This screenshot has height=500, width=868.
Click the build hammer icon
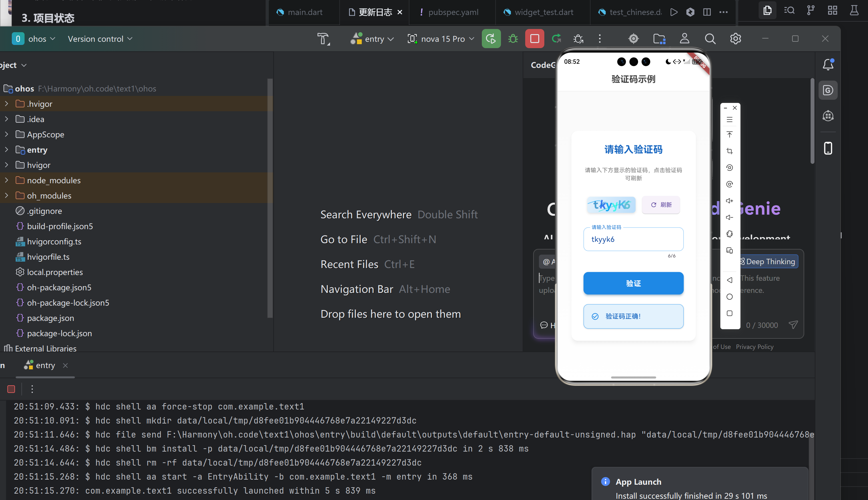pos(323,39)
